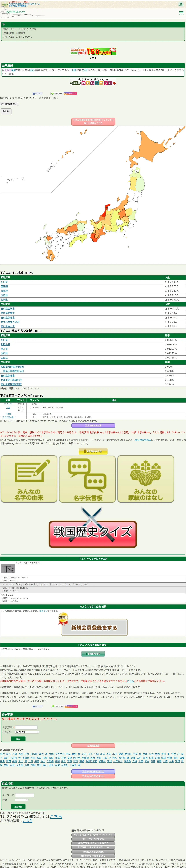This screenshot has height=868, width=186.
Task: Open みんなの名字の由来 tile
Action: (x=29, y=479)
